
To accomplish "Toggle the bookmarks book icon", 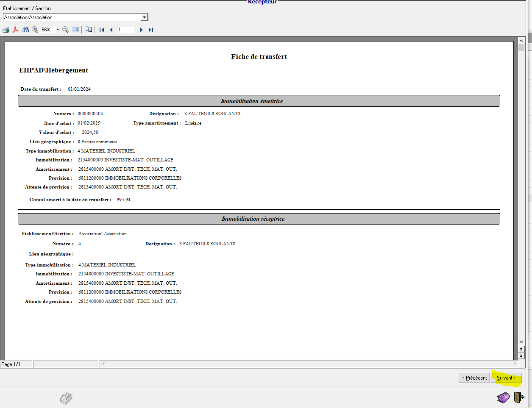I will tap(89, 30).
